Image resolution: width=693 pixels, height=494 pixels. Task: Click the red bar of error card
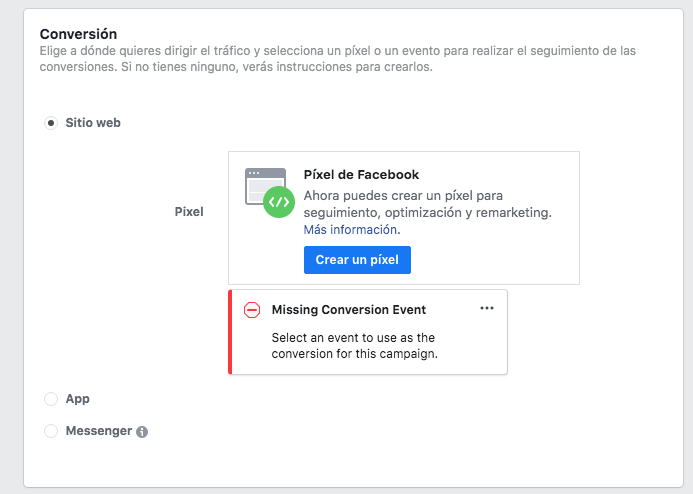click(x=230, y=332)
